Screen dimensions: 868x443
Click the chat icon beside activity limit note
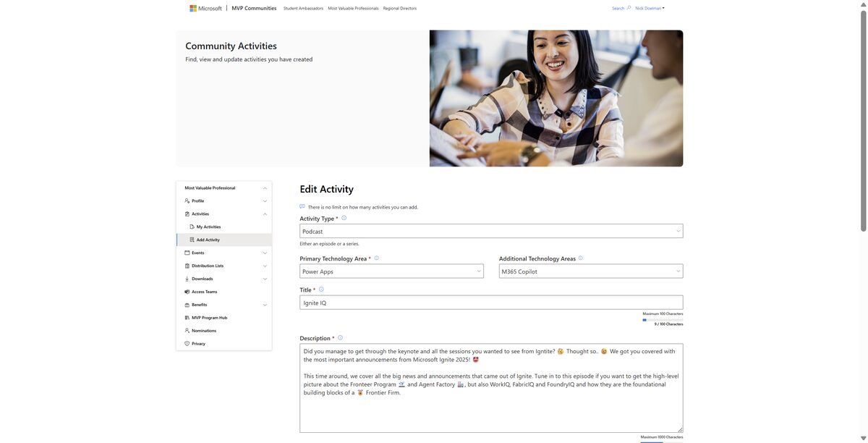302,206
